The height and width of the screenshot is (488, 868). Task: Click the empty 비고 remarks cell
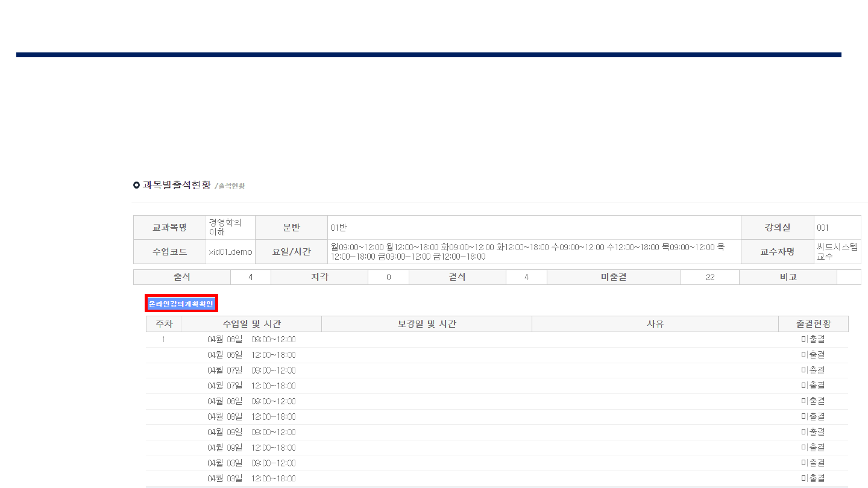click(849, 277)
